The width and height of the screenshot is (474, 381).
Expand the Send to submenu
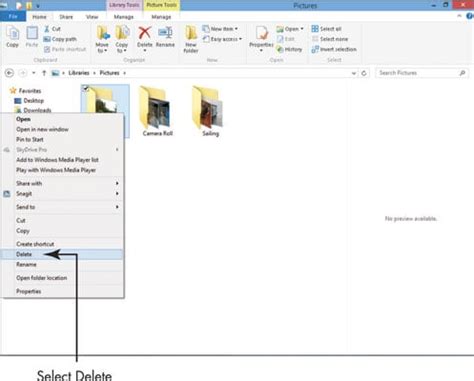pyautogui.click(x=117, y=207)
